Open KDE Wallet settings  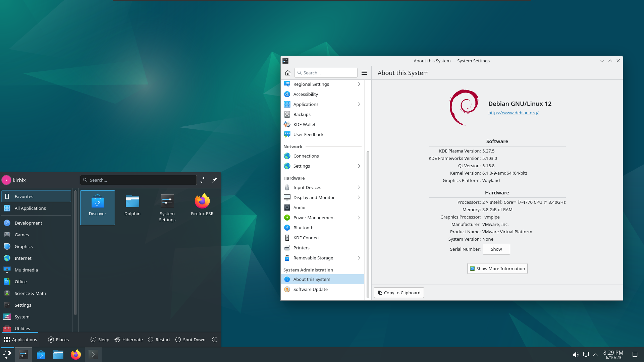coord(304,124)
